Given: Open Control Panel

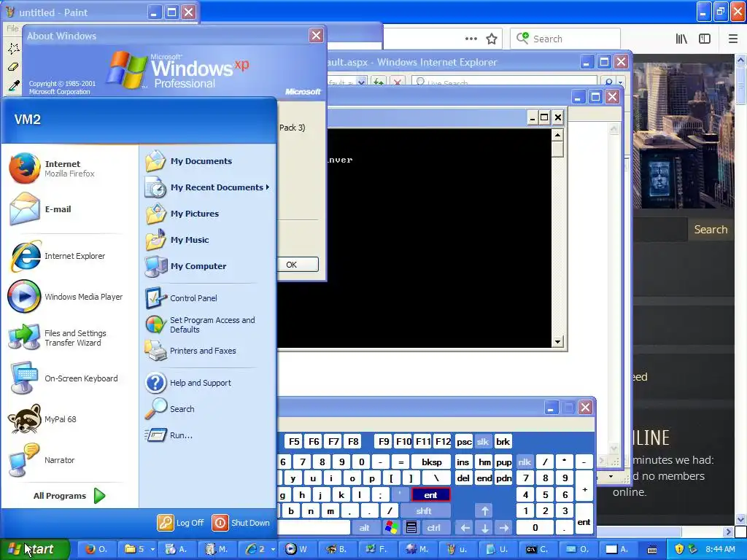Looking at the screenshot, I should coord(181,298).
